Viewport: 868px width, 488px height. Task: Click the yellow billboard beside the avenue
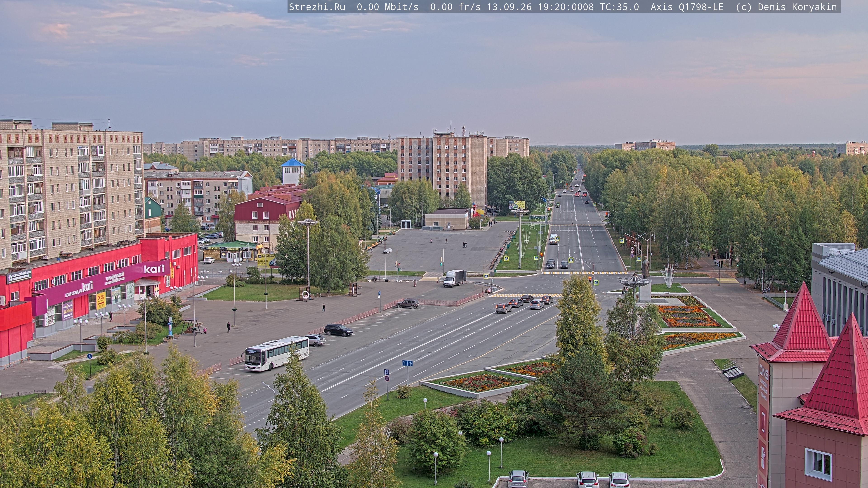point(517,204)
